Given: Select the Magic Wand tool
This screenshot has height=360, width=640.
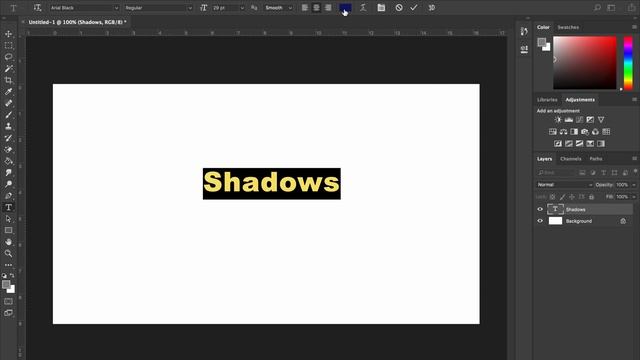Looking at the screenshot, I should tap(9, 69).
